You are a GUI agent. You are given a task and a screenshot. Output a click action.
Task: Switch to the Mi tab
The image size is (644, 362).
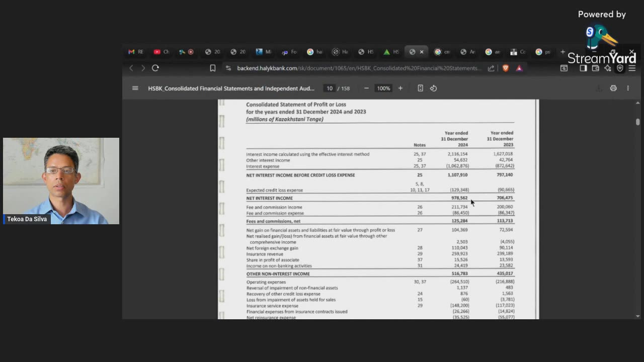(x=264, y=52)
